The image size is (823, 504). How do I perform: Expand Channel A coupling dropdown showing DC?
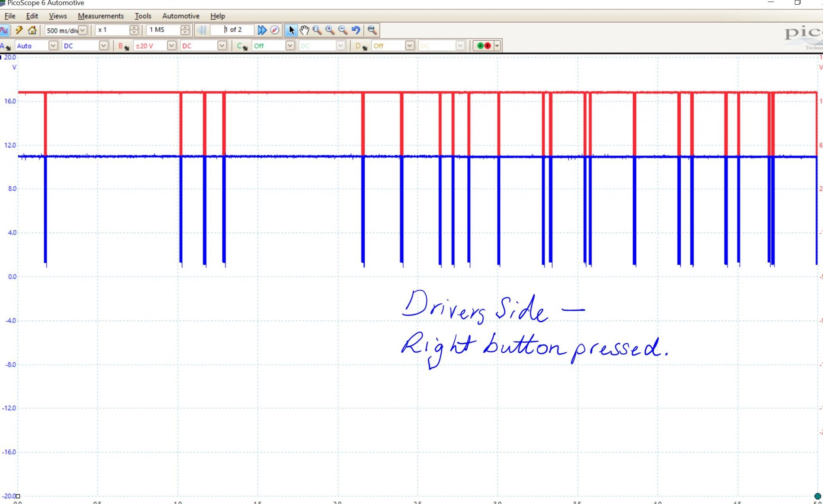pyautogui.click(x=104, y=45)
